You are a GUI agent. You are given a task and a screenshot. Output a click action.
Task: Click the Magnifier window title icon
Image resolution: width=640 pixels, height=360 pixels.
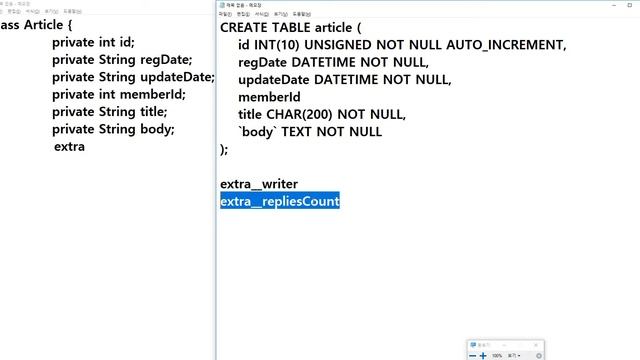click(x=473, y=345)
